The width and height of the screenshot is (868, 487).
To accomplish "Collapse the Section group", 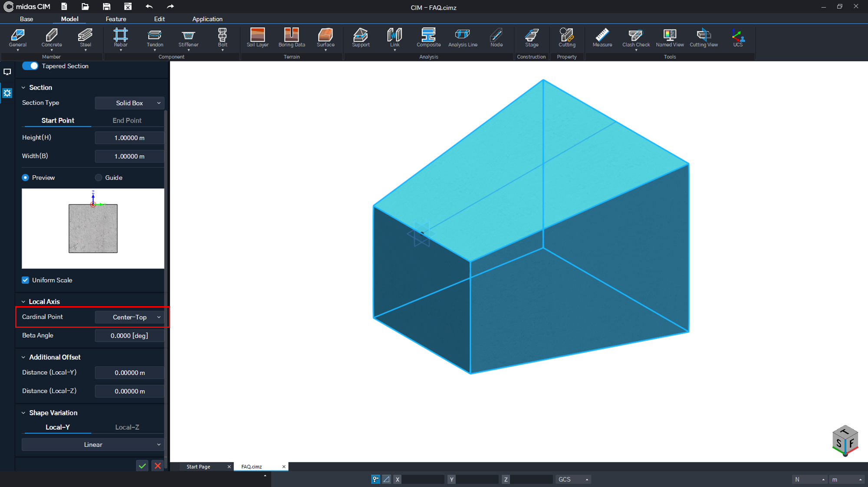I will coord(23,88).
